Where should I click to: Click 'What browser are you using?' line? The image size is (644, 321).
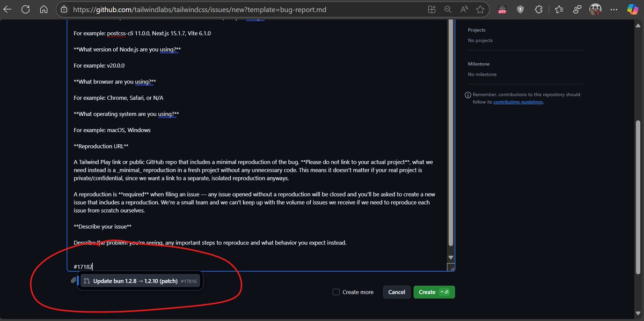pyautogui.click(x=115, y=81)
